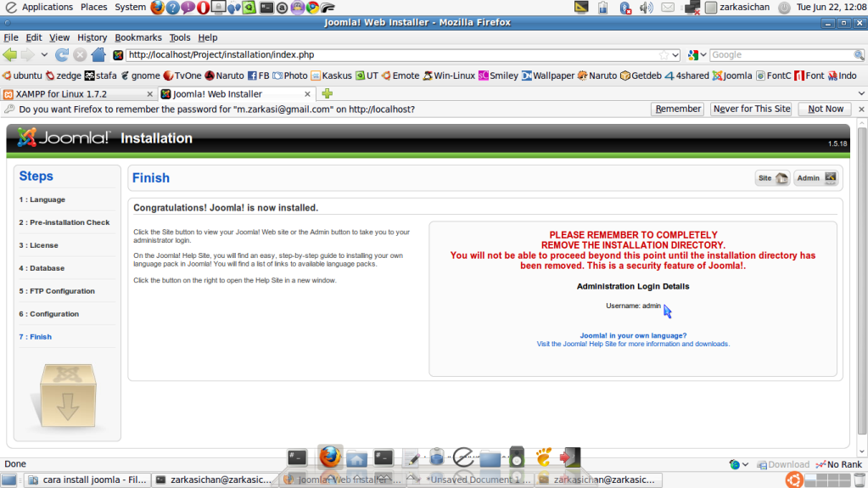Open the Kaskus bookmark
868x488 pixels.
tap(331, 76)
